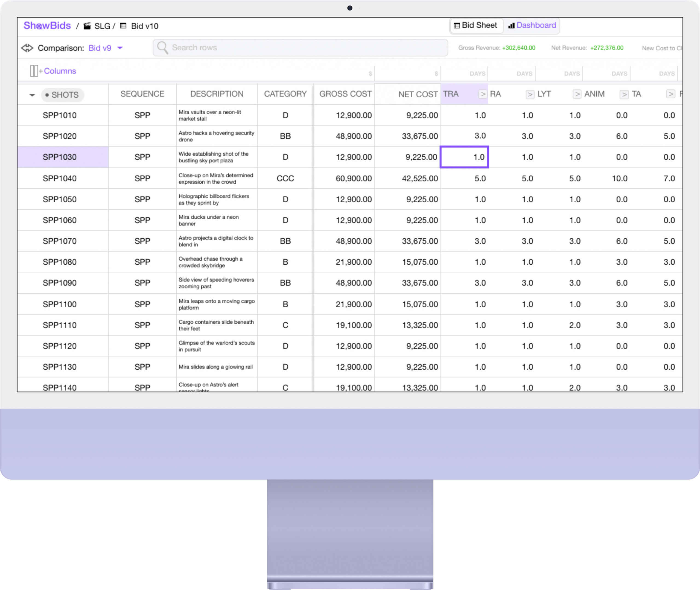Click the SHOTS header pill
Screen dimensions: 700x590
point(63,95)
